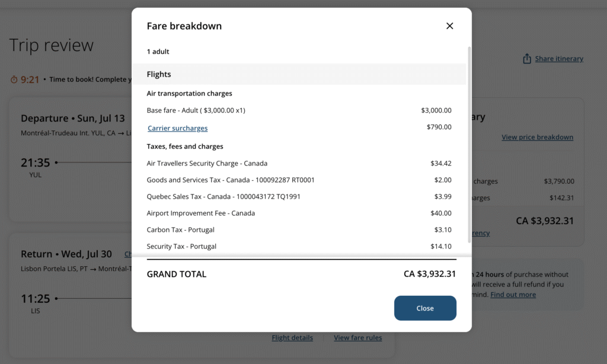Click the countdown timer stopwatch icon
Screen dimensions: 607x364
14,79
